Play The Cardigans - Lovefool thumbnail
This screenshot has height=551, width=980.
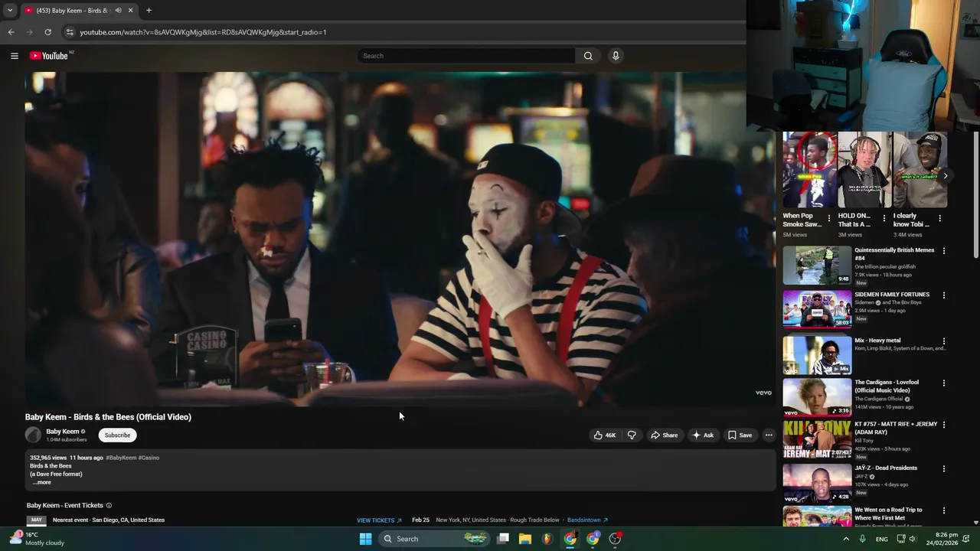(817, 396)
